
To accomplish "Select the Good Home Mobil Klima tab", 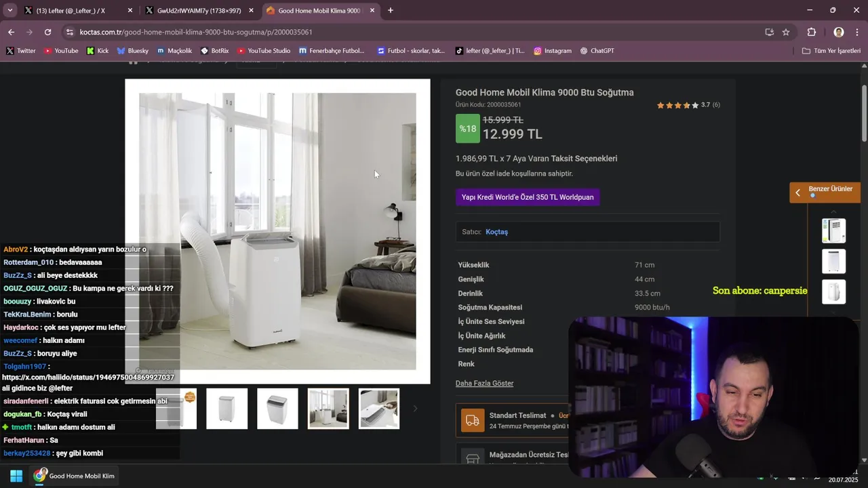I will [319, 11].
